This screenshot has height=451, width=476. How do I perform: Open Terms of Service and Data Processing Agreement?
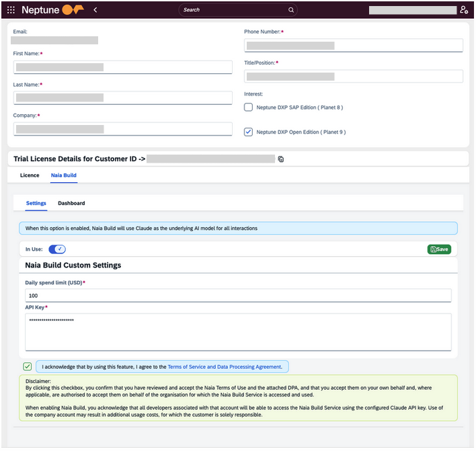[225, 366]
